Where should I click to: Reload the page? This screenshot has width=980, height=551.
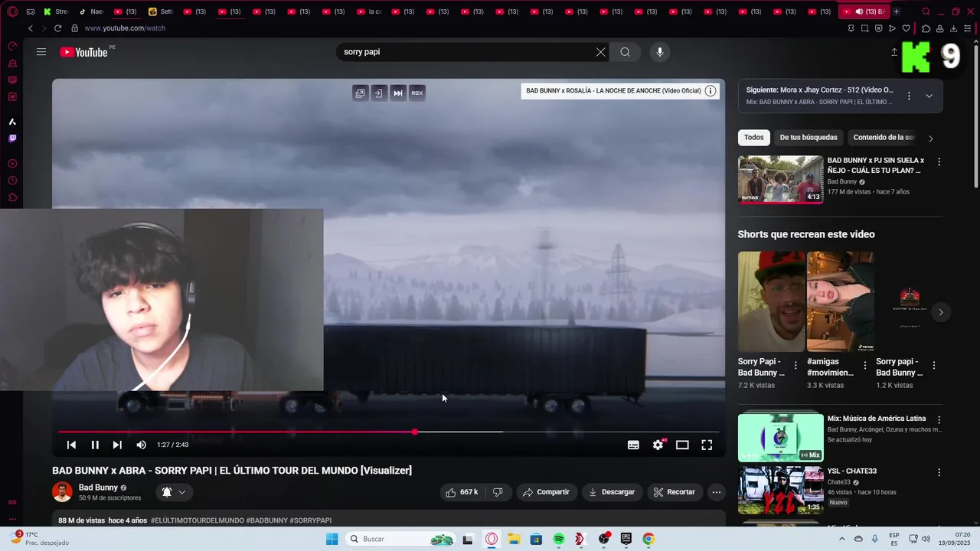(57, 28)
